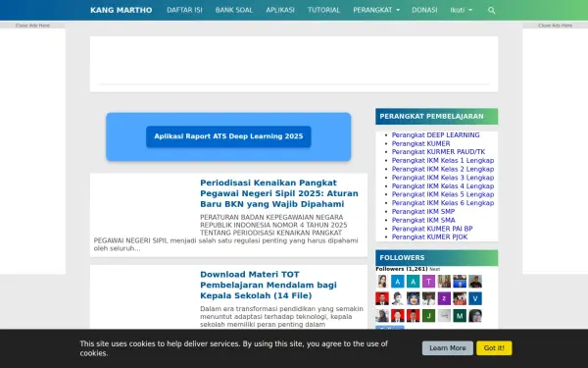The width and height of the screenshot is (588, 368).
Task: Open the BANK SOAL menu item
Action: pos(234,10)
